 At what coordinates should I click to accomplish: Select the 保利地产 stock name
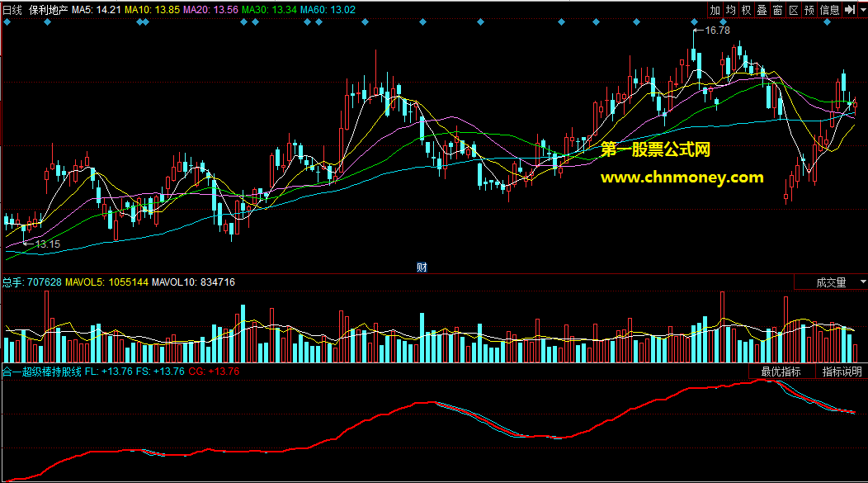48,10
